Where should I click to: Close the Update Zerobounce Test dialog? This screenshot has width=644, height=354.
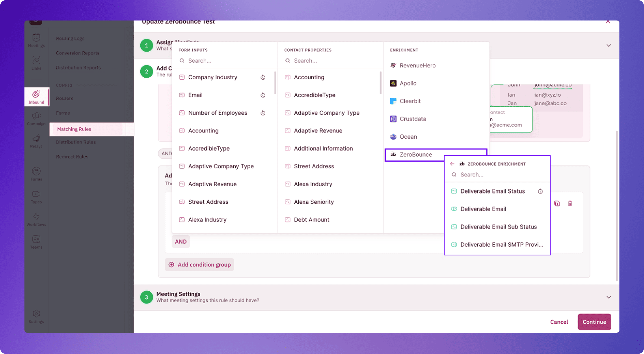[608, 22]
